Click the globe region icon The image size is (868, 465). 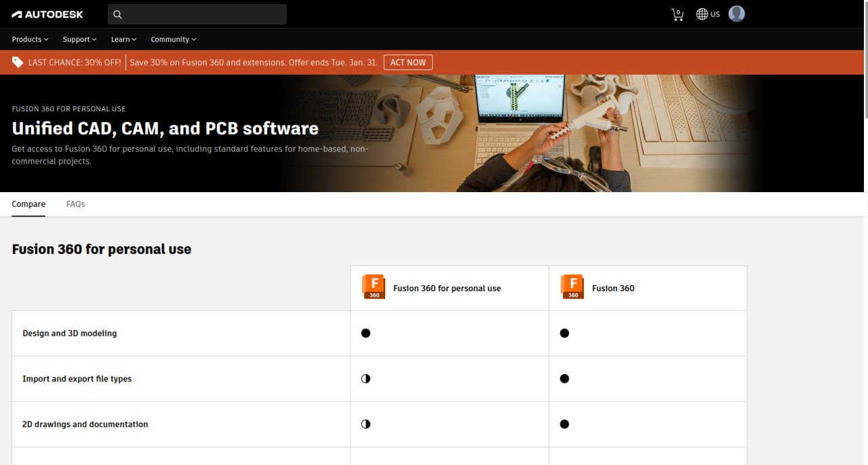(x=702, y=14)
